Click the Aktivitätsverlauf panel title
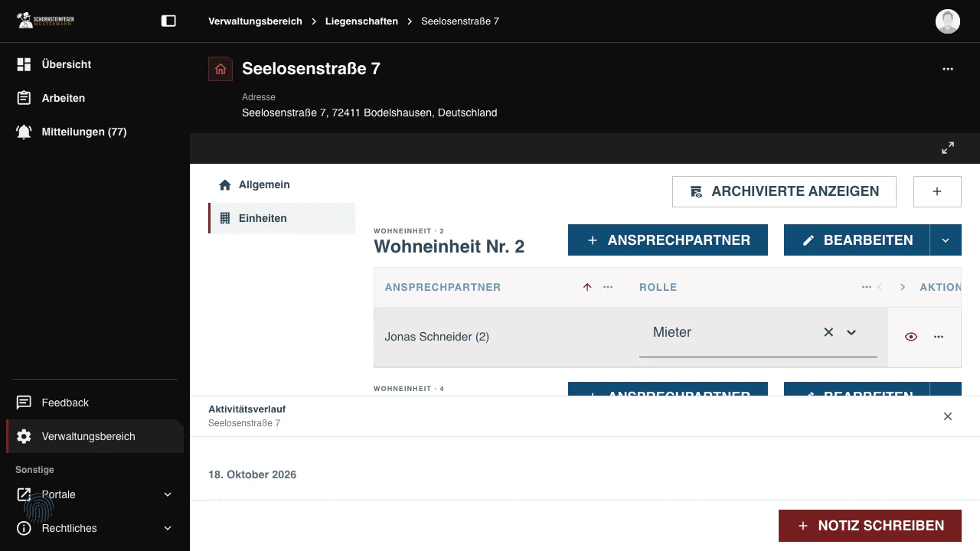980x551 pixels. (247, 409)
